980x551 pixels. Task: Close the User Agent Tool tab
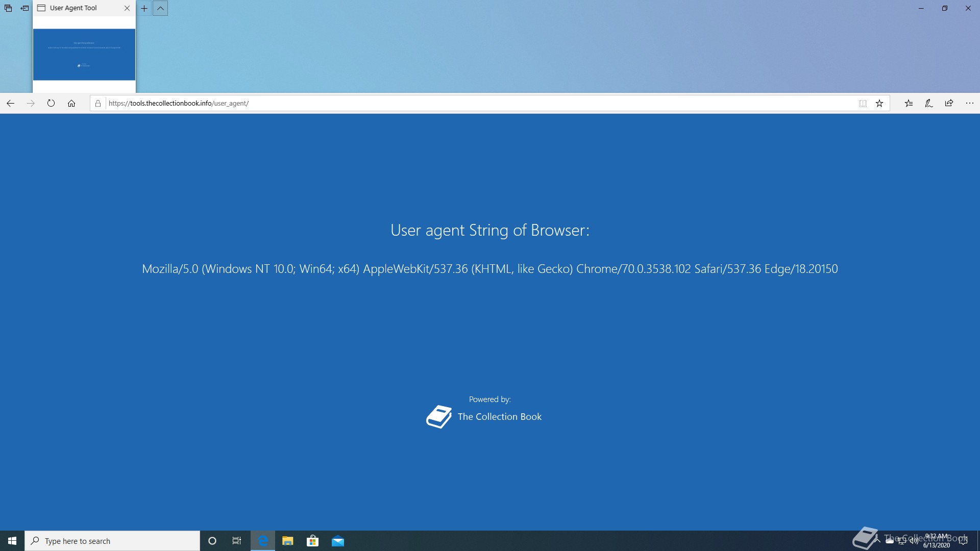[127, 8]
